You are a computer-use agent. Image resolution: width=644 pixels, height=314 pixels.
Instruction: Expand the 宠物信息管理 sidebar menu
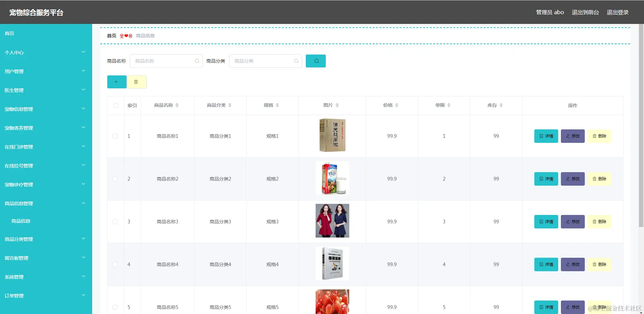pyautogui.click(x=46, y=109)
